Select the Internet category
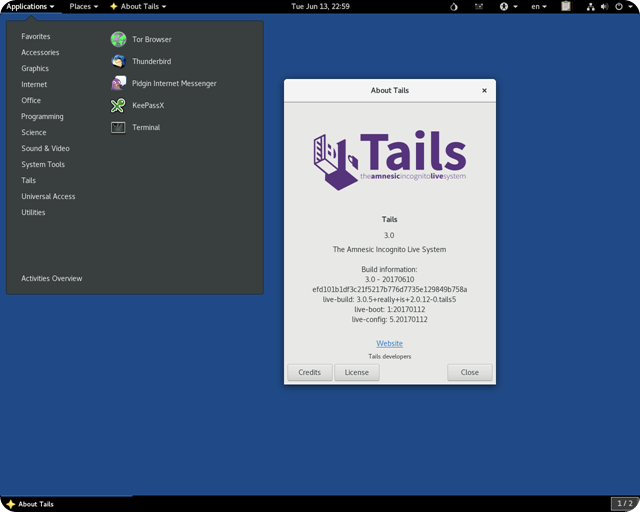 click(x=34, y=84)
